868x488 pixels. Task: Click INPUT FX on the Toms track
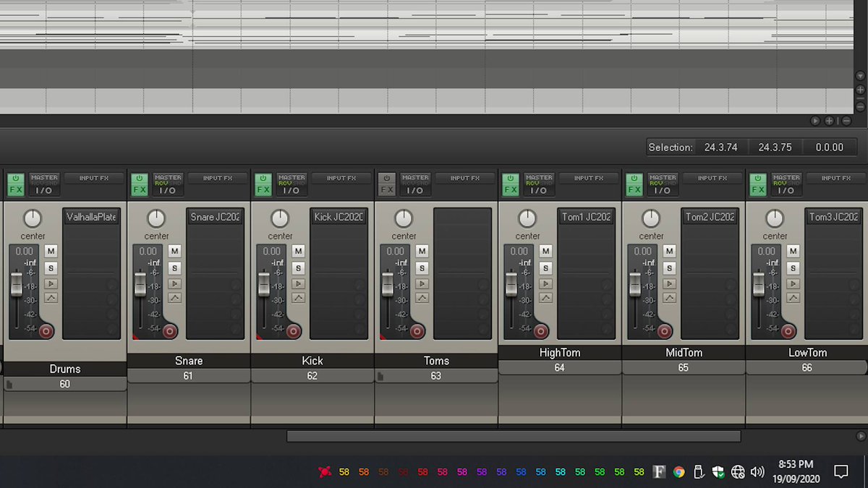[x=466, y=177]
